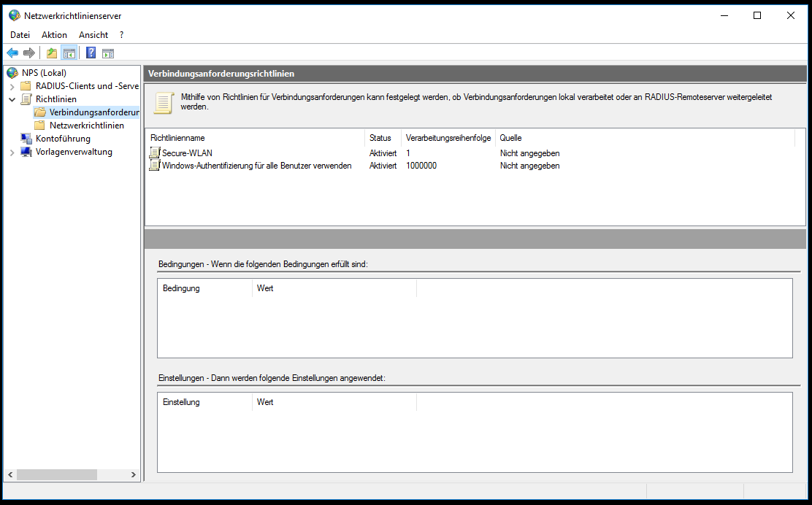Screen dimensions: 812x505
Task: Click Nicht angegeben in Secure-WLAN row
Action: pos(529,153)
